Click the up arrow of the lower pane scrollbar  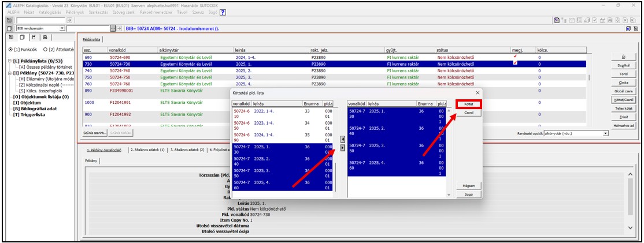[x=631, y=175]
